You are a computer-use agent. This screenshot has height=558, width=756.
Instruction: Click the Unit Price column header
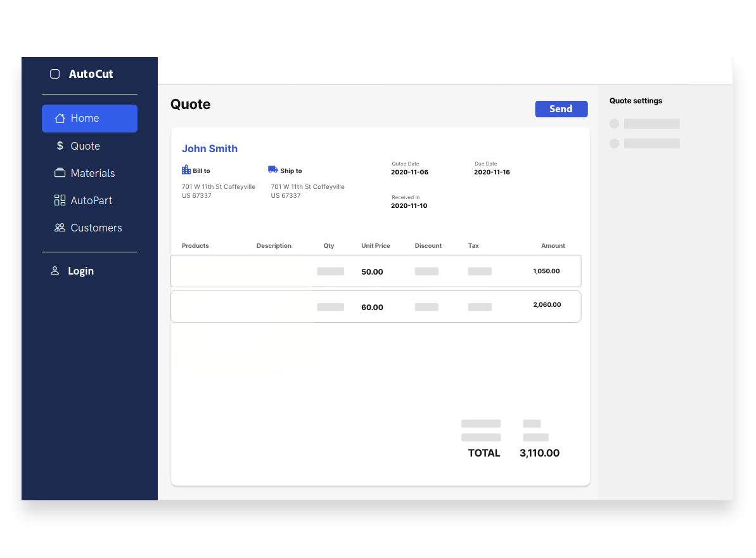pyautogui.click(x=376, y=245)
